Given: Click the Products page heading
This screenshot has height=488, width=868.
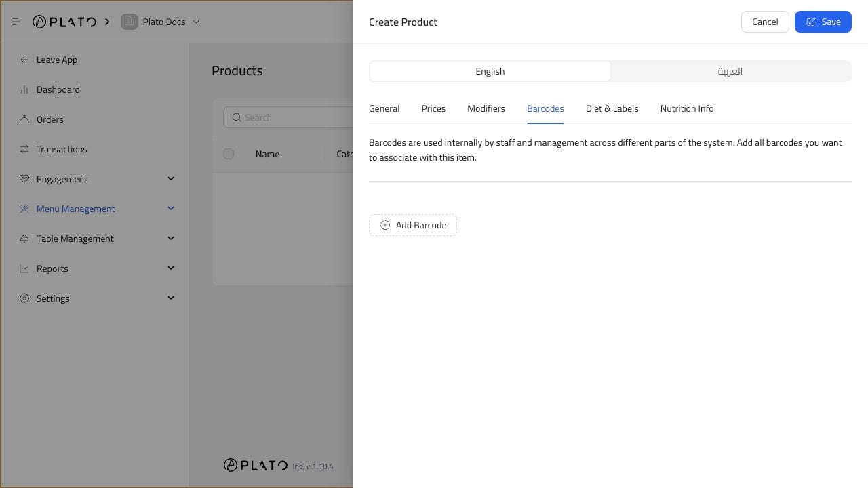Looking at the screenshot, I should tap(237, 70).
